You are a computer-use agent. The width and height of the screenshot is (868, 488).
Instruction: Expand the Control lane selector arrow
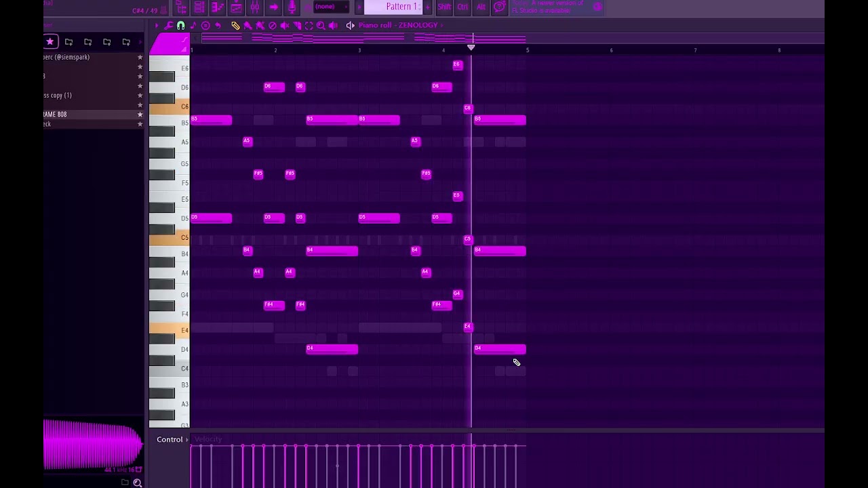(187, 440)
